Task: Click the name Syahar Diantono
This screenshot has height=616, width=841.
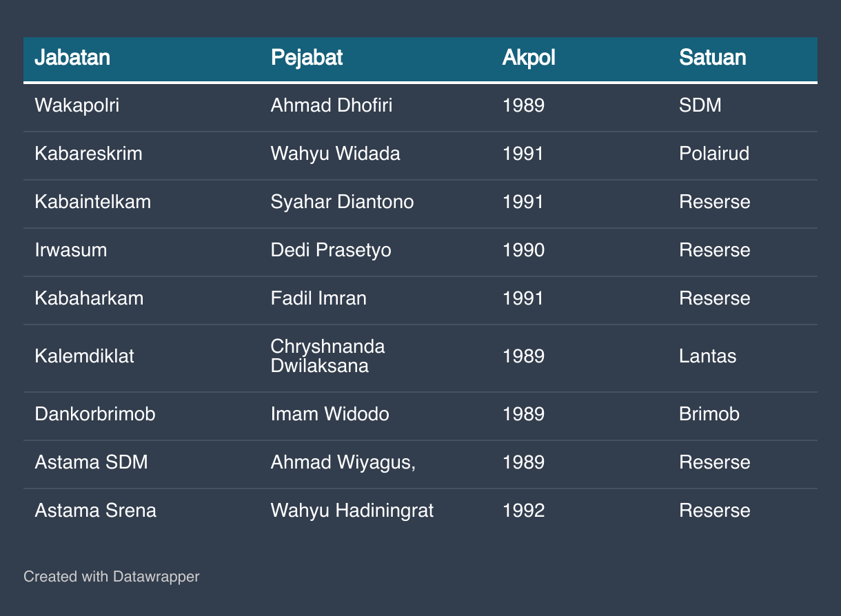Action: (x=342, y=201)
